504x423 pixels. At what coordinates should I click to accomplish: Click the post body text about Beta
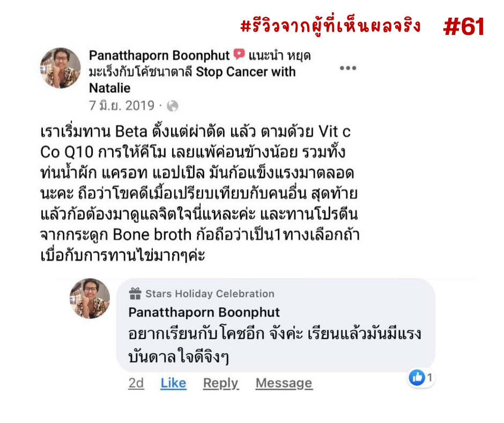click(199, 193)
